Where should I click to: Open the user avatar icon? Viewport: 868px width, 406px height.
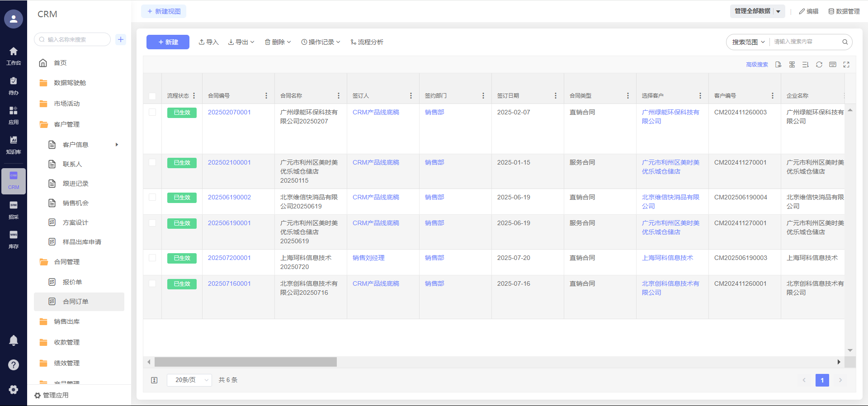click(14, 19)
